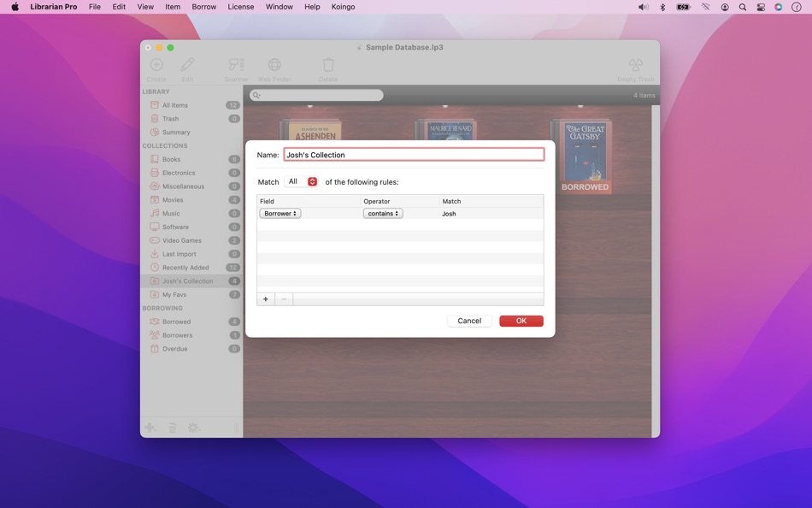Click the magnifying glass in search bar
Image resolution: width=812 pixels, height=508 pixels.
(255, 95)
